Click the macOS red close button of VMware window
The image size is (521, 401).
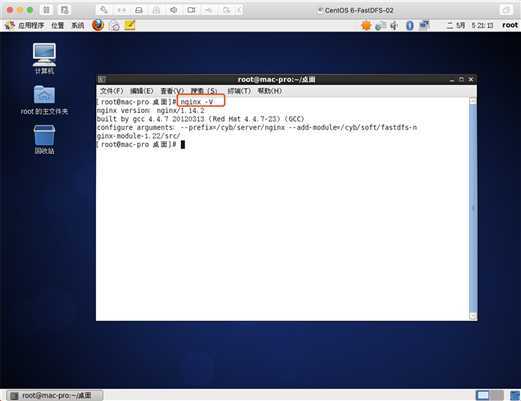pyautogui.click(x=10, y=10)
